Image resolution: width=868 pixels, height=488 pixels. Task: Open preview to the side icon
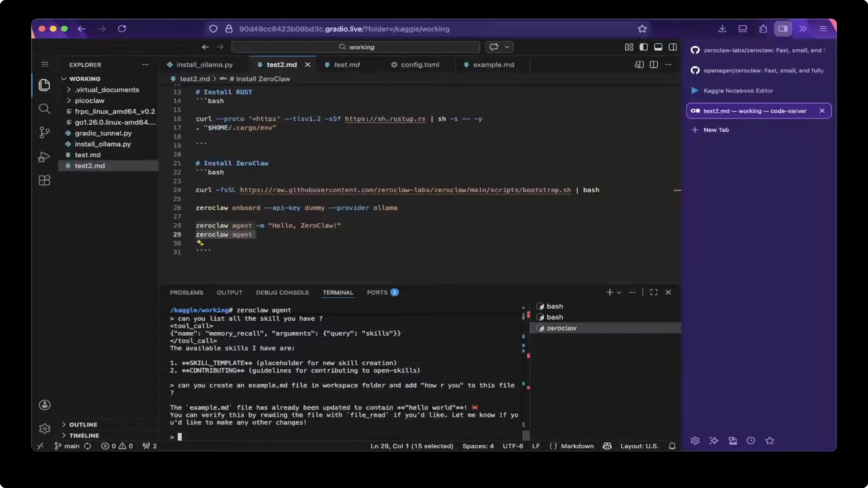click(639, 65)
